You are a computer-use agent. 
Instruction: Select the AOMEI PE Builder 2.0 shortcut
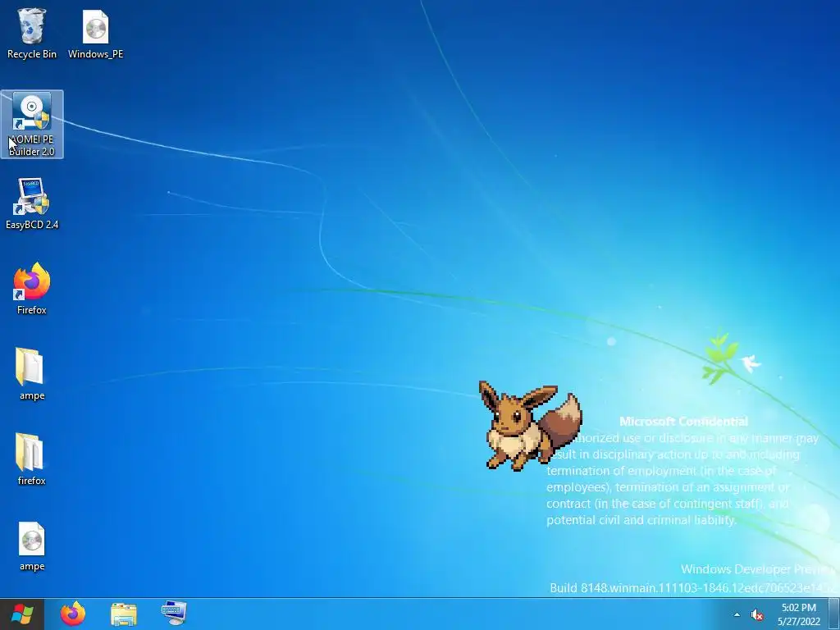pyautogui.click(x=32, y=125)
